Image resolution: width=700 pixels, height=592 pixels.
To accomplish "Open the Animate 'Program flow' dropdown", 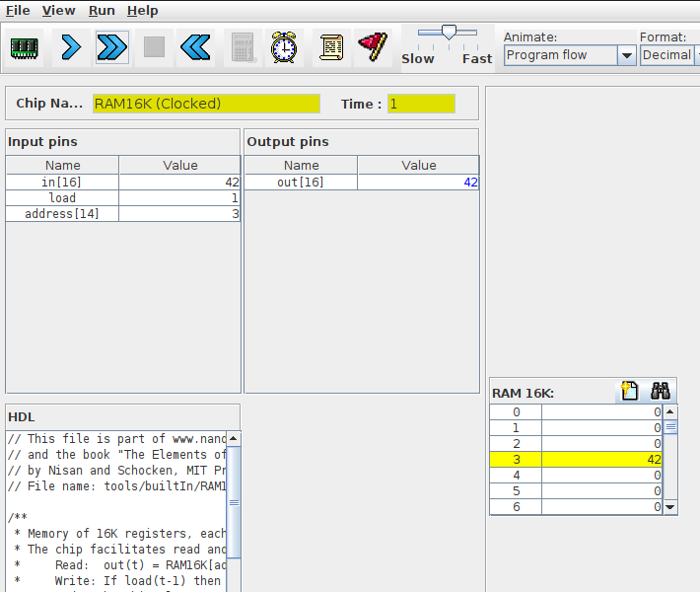I will click(x=626, y=55).
